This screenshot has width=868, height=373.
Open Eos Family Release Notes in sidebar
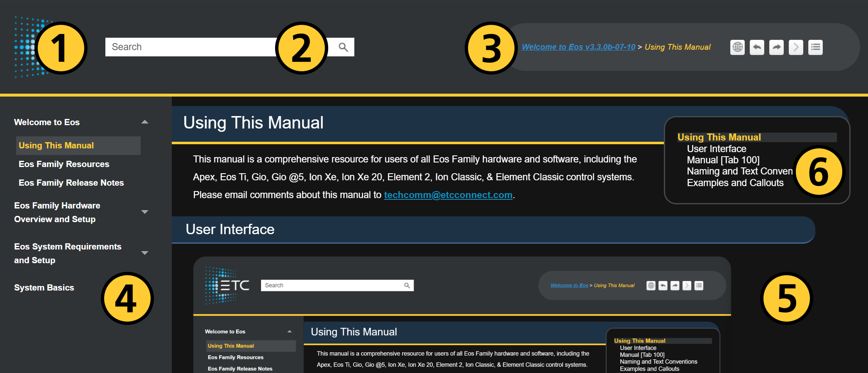coord(71,183)
